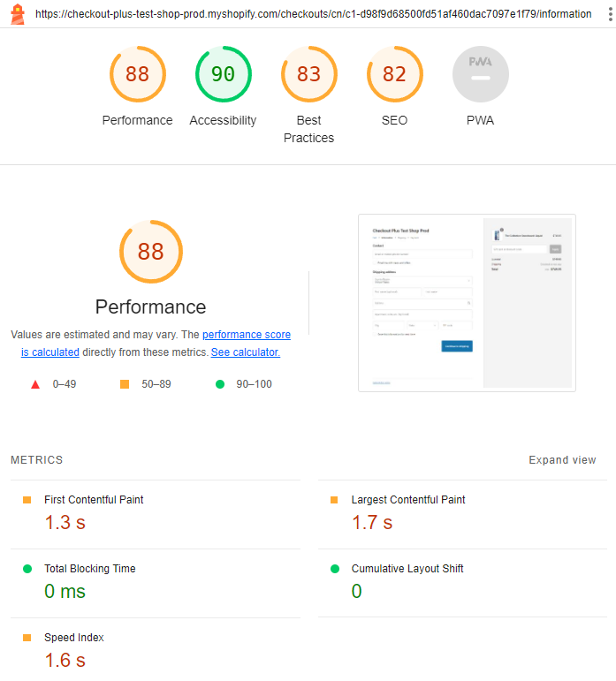This screenshot has width=616, height=681.
Task: Select the PWA gauge icon
Action: coord(481,74)
